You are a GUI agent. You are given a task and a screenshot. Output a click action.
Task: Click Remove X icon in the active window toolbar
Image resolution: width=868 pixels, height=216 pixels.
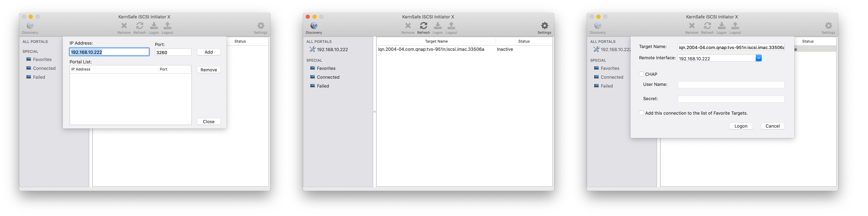click(408, 26)
